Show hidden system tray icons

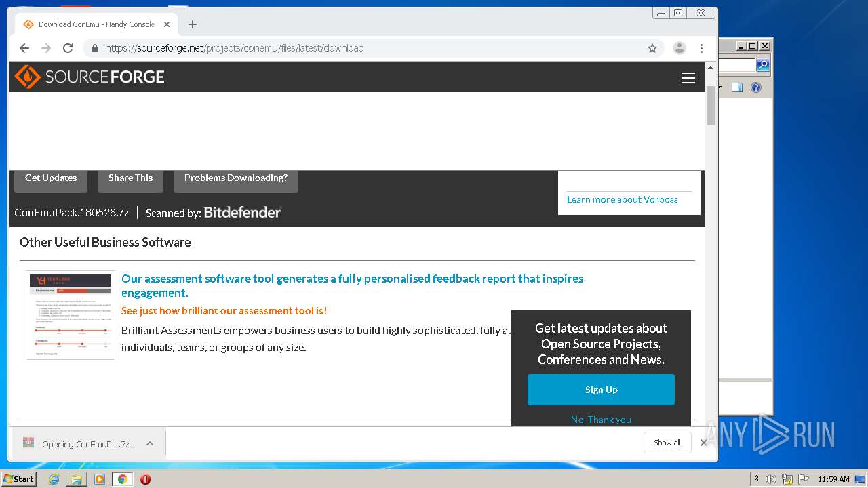756,479
